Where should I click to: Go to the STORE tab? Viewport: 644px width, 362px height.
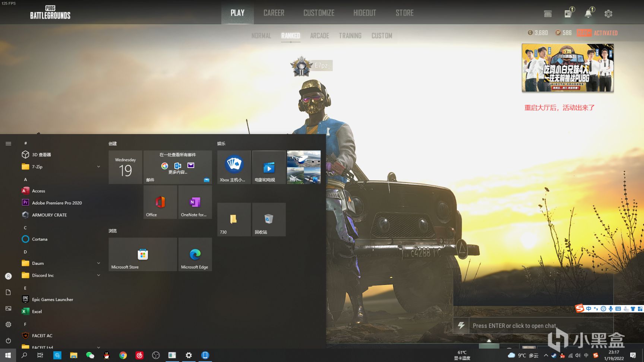(x=405, y=13)
